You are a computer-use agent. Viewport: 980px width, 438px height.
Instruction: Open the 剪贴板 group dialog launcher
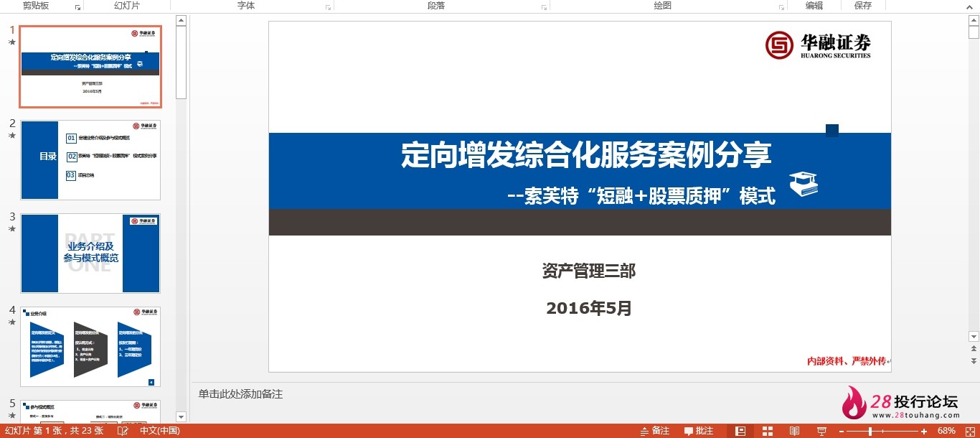click(77, 7)
